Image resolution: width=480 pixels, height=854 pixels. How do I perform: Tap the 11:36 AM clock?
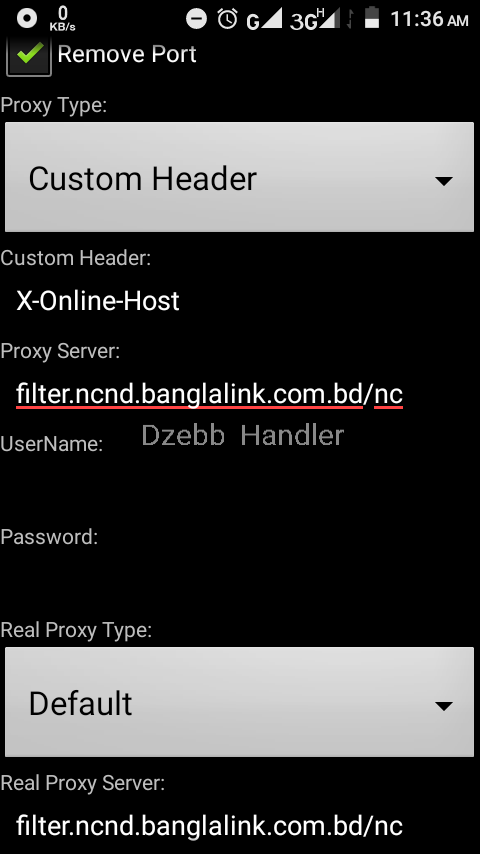tap(429, 20)
